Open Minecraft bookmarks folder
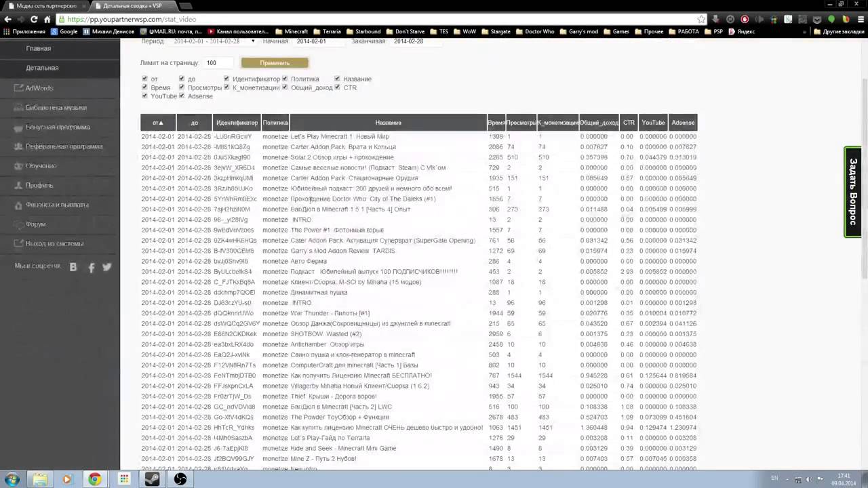The height and width of the screenshot is (488, 868). (292, 31)
